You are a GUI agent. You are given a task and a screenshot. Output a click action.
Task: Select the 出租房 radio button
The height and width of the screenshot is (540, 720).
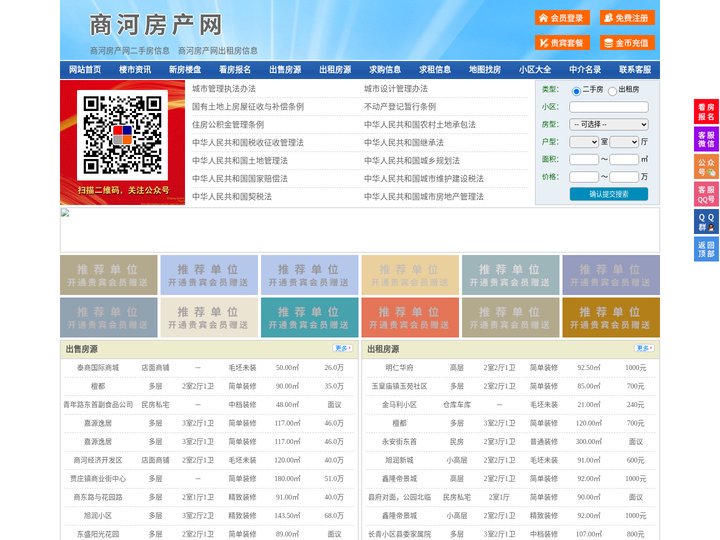pyautogui.click(x=612, y=91)
